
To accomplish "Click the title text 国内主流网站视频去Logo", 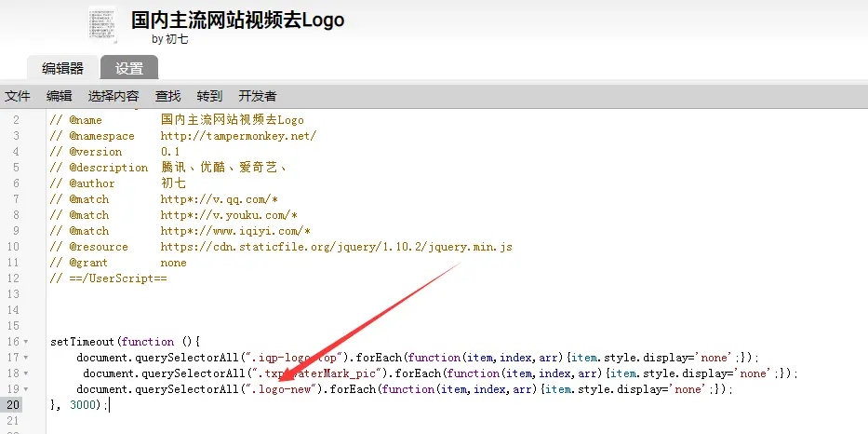I will (x=238, y=20).
